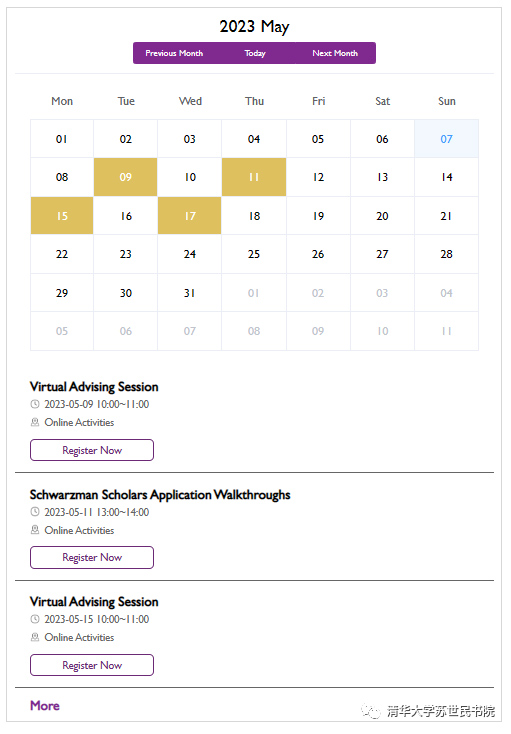Select highlighted date 09 in May

[125, 177]
